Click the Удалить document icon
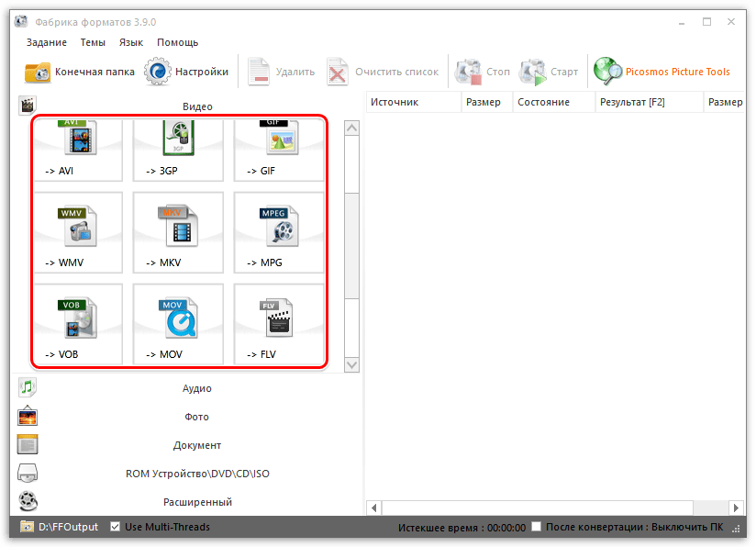This screenshot has width=756, height=547. [259, 72]
